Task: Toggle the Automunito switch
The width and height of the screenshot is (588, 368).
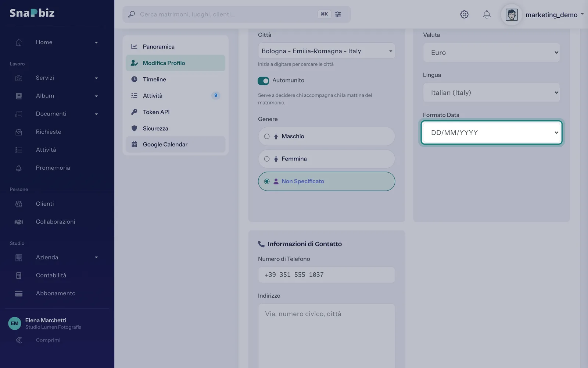Action: [263, 81]
